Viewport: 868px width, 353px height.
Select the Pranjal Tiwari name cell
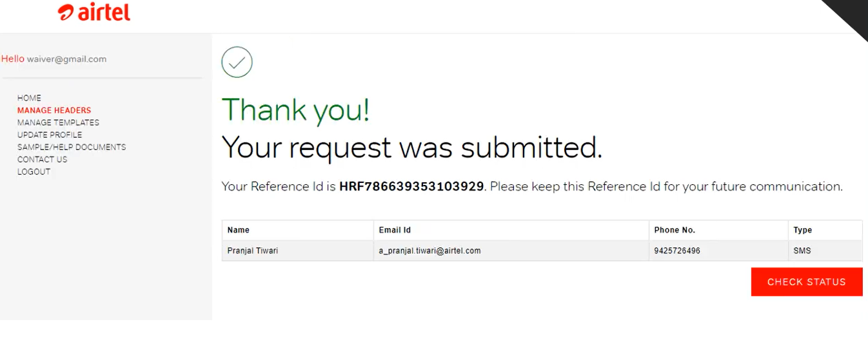(x=253, y=251)
